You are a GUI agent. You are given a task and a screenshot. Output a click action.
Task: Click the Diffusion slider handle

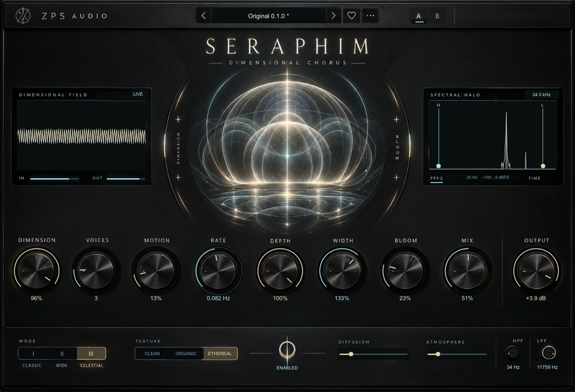(351, 354)
